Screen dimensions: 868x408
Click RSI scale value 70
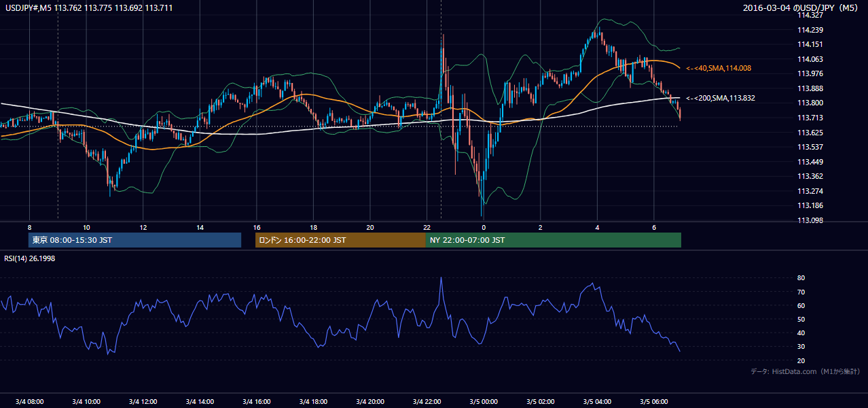[x=801, y=292]
